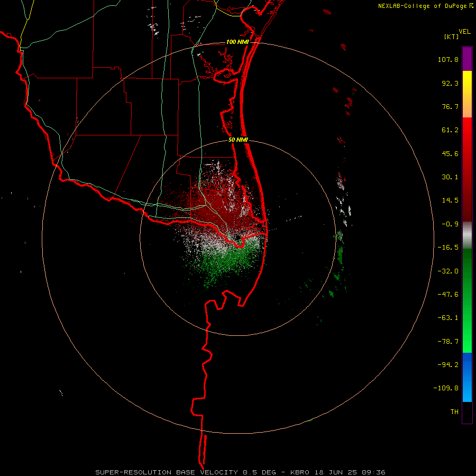Click the 30.1 velocity scale value
This screenshot has width=476, height=476.
pos(450,177)
